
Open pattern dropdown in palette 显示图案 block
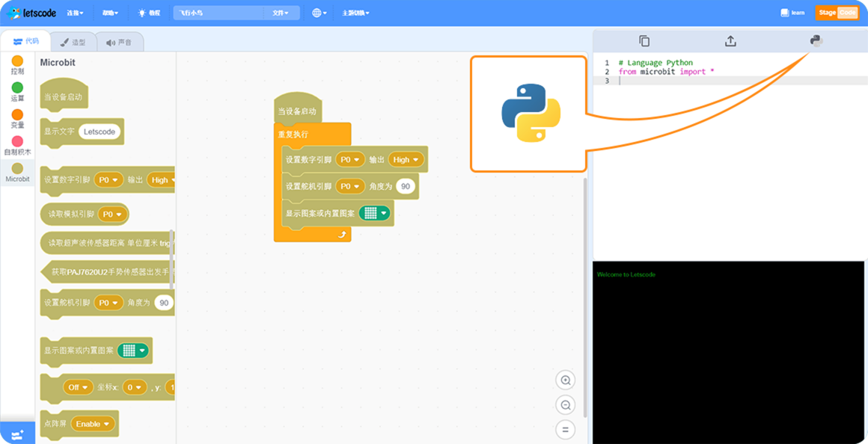(133, 351)
